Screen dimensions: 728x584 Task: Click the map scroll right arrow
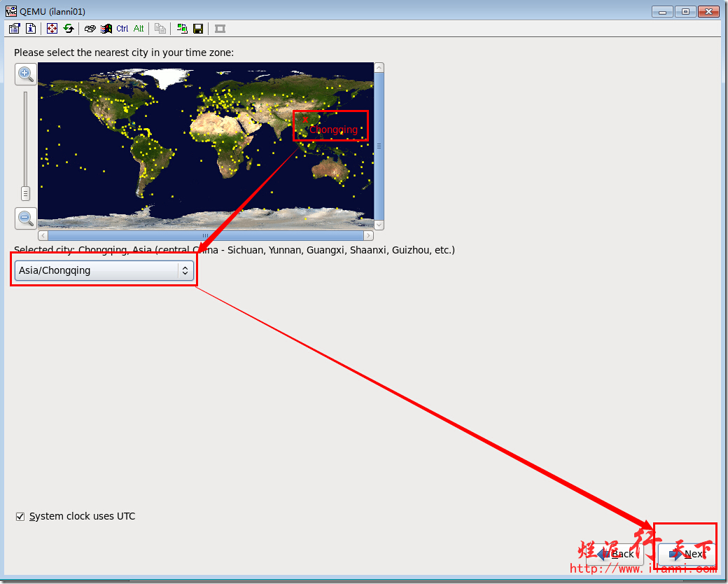(369, 235)
